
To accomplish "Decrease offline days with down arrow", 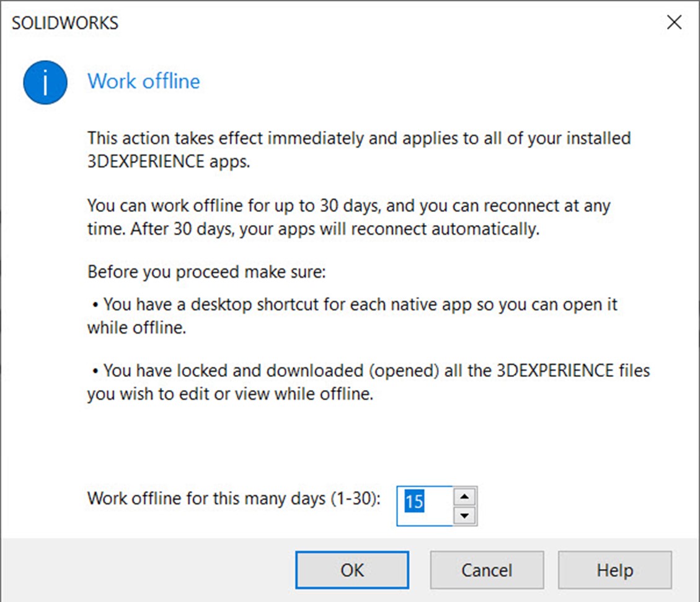I will [465, 516].
